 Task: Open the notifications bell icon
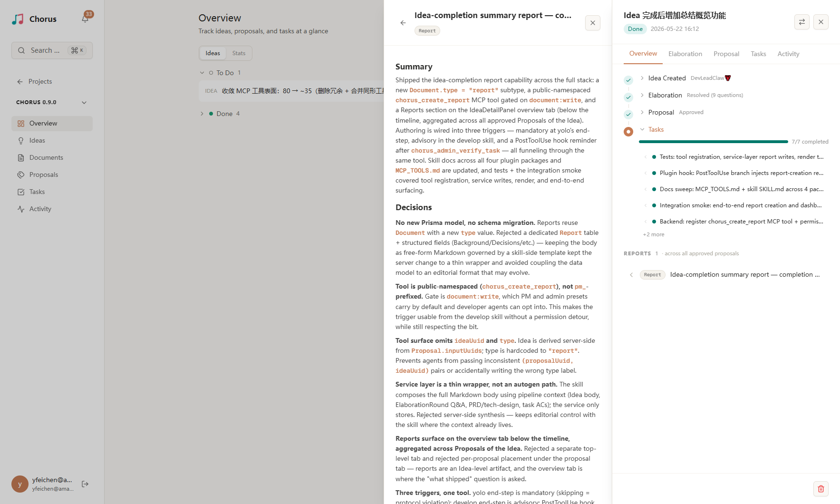[x=85, y=19]
